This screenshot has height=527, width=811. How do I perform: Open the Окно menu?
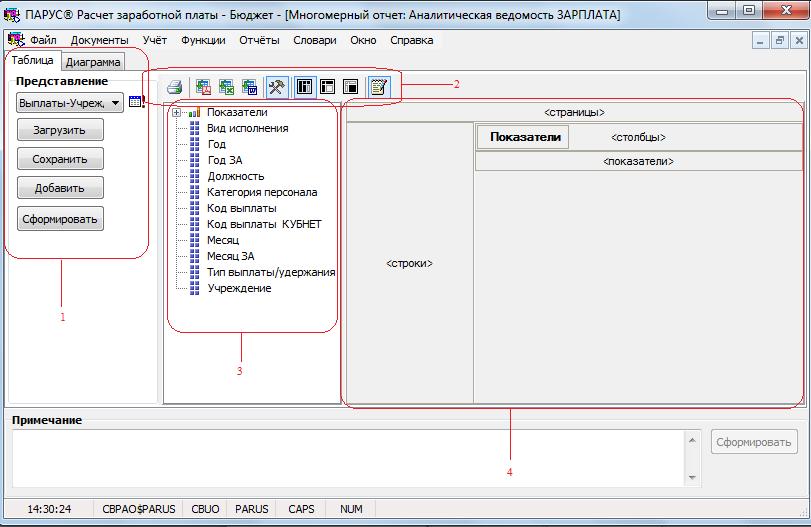point(363,40)
